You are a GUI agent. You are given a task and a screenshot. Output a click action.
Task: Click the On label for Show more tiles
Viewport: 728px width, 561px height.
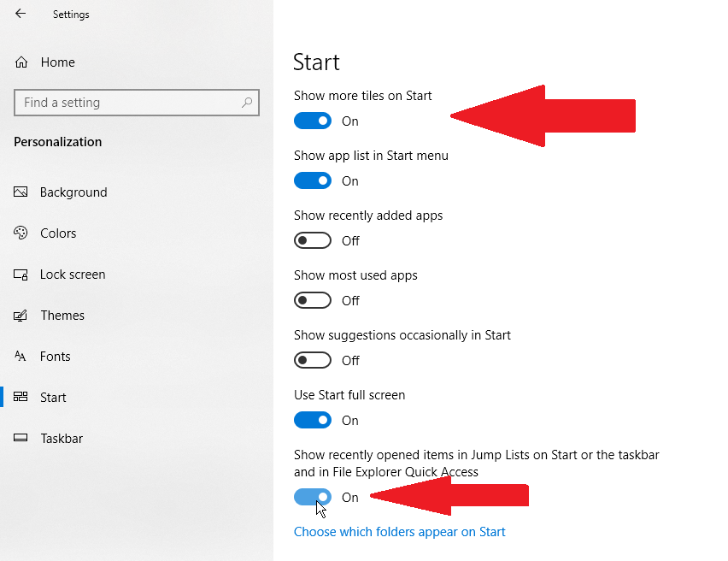(x=350, y=121)
